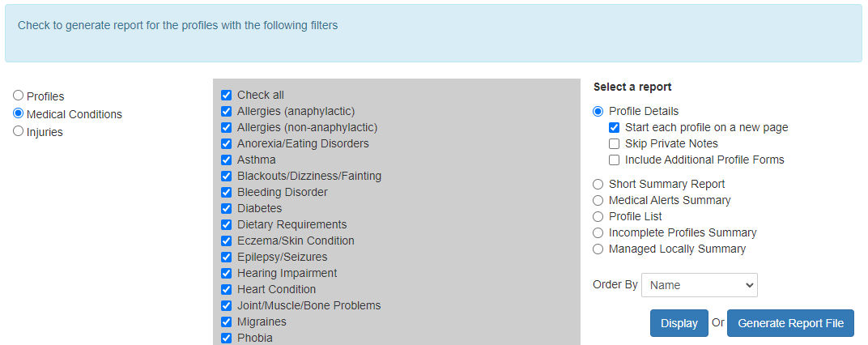Image resolution: width=868 pixels, height=345 pixels.
Task: Choose Incomplete Profiles Summary report
Action: click(598, 232)
